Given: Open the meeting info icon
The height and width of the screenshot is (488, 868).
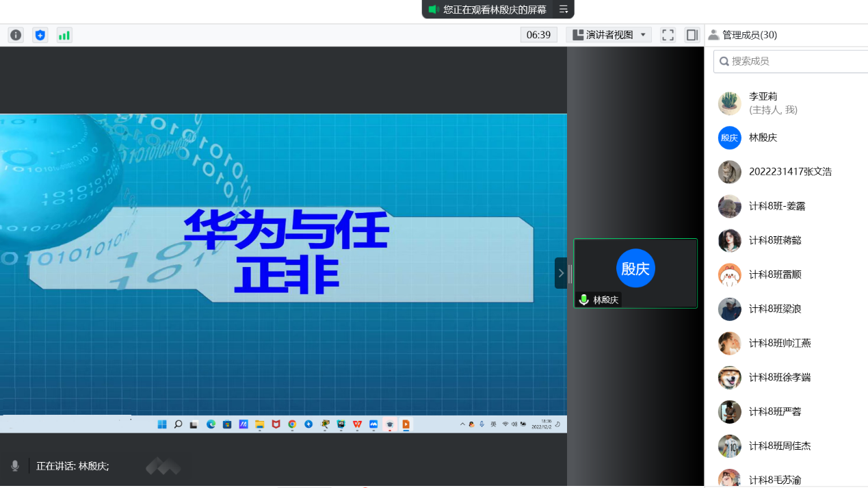Looking at the screenshot, I should [x=16, y=35].
